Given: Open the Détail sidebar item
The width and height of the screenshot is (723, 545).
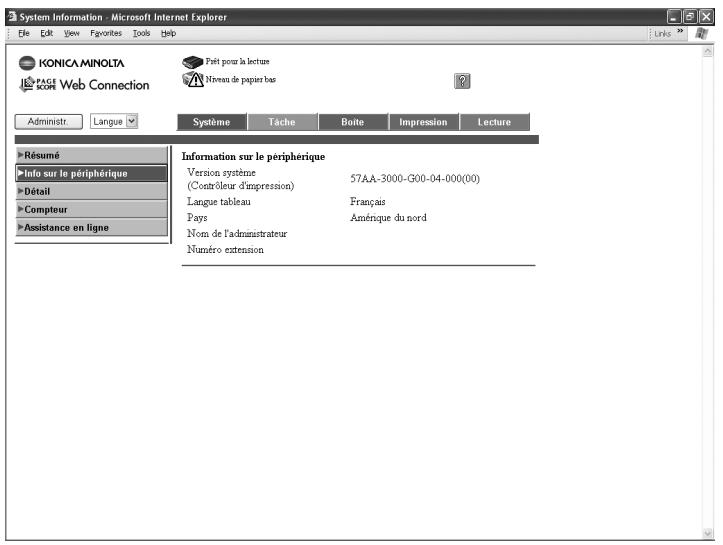Looking at the screenshot, I should pos(92,191).
